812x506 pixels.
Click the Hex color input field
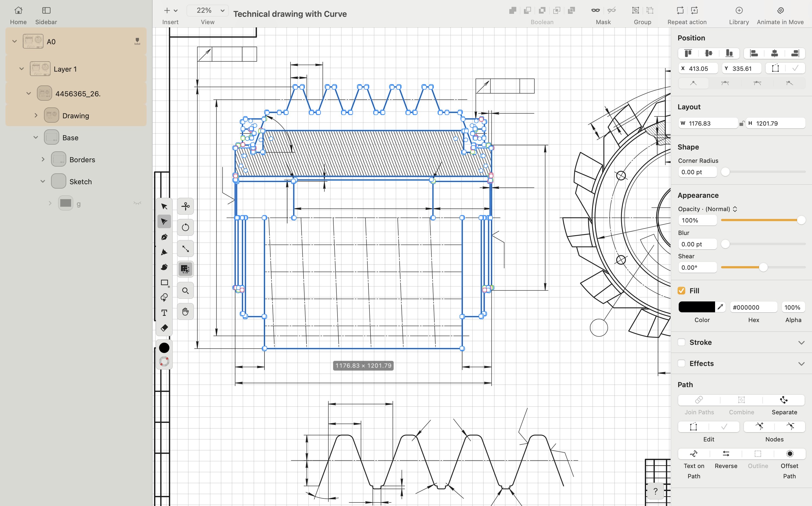tap(753, 307)
